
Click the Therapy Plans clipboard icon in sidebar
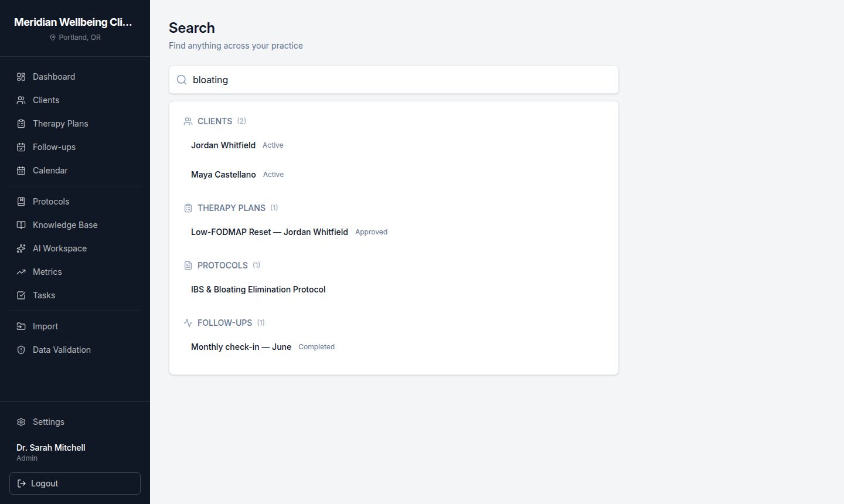[21, 124]
